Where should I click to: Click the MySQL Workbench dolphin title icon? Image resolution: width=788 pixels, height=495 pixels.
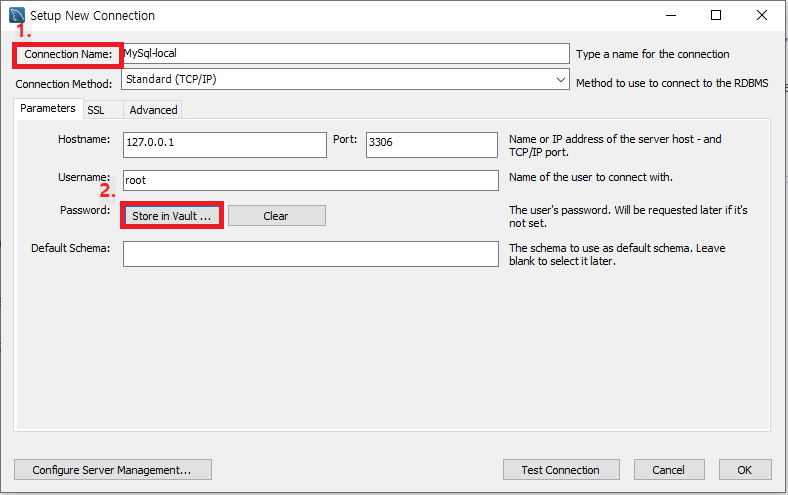click(x=17, y=15)
